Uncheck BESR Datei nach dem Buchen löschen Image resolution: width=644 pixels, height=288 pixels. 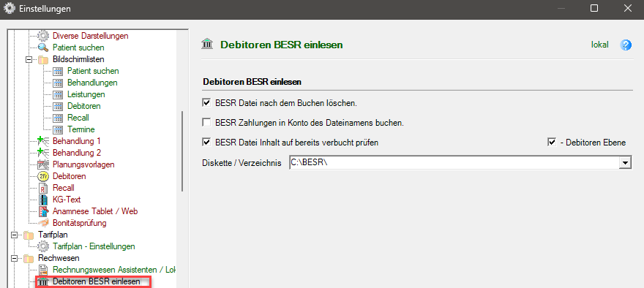click(x=206, y=102)
